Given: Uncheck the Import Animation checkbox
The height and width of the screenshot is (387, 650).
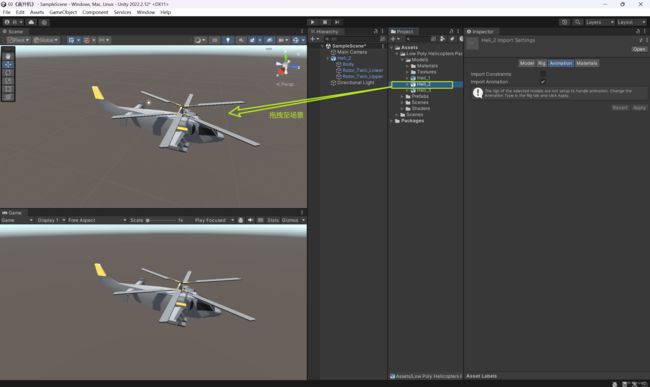Looking at the screenshot, I should point(543,82).
